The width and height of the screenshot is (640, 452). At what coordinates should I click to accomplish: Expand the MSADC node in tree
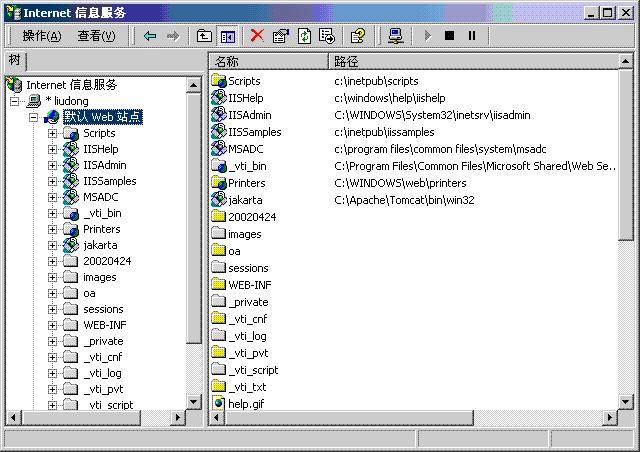(x=52, y=197)
